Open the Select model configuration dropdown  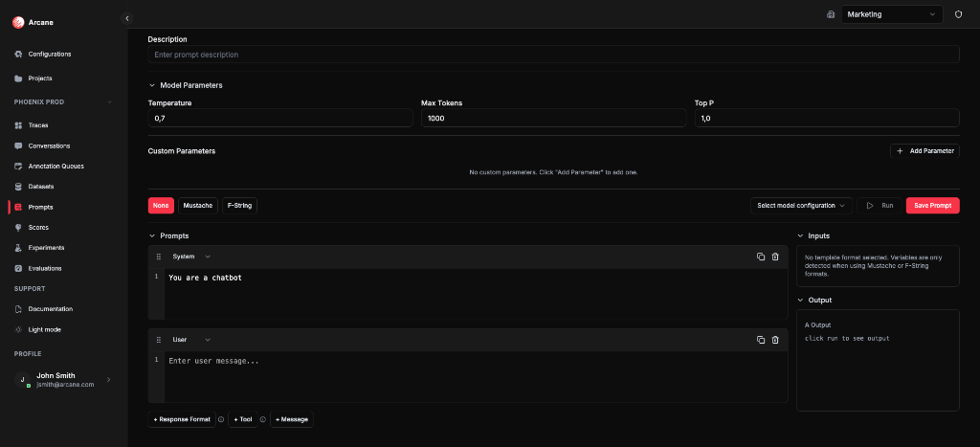click(x=802, y=205)
